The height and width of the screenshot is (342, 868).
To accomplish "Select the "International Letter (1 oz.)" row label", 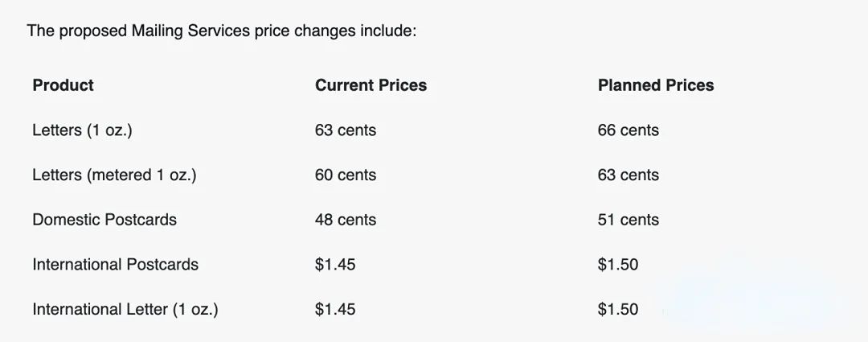I will click(x=125, y=310).
